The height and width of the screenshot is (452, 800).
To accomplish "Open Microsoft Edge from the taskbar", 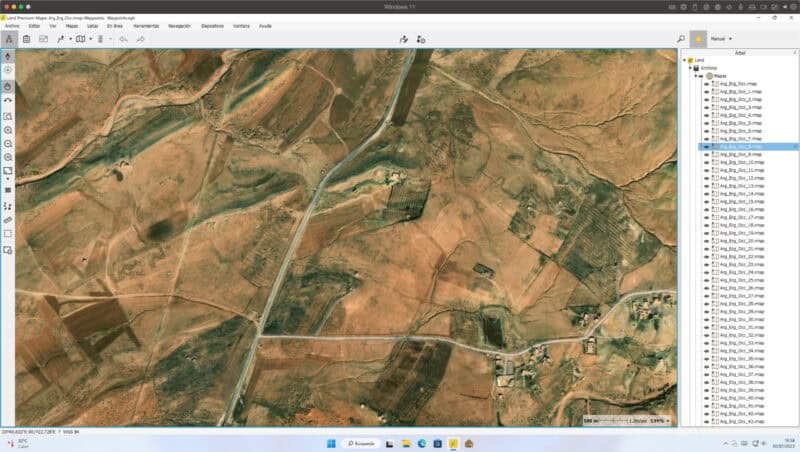I will (x=422, y=443).
